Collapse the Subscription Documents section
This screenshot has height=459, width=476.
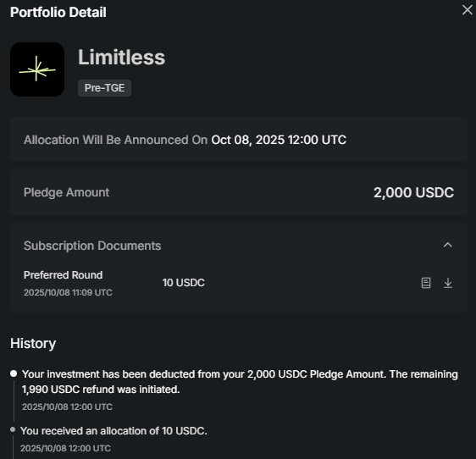tap(448, 245)
